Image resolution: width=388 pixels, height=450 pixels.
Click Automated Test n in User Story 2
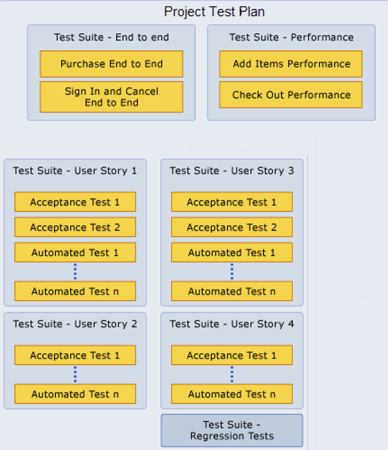click(x=75, y=394)
